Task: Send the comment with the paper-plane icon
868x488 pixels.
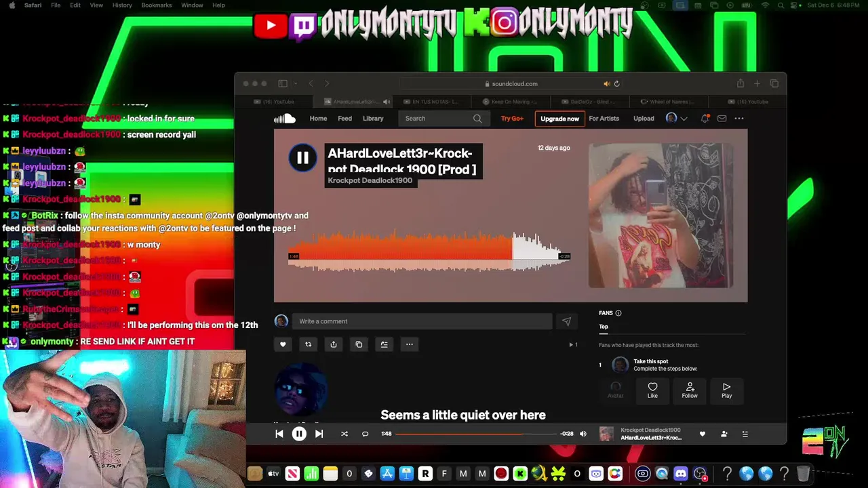Action: 566,321
